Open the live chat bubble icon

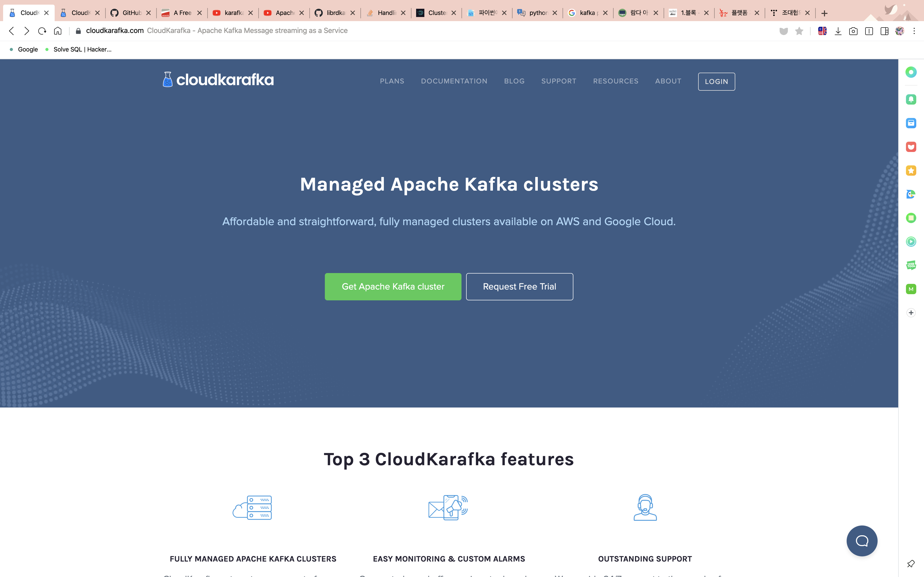click(862, 541)
